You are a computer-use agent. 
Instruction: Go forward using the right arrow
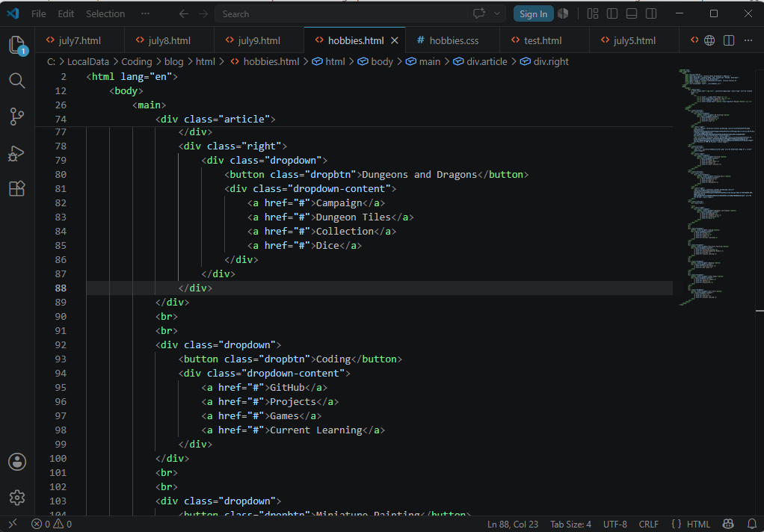point(203,13)
